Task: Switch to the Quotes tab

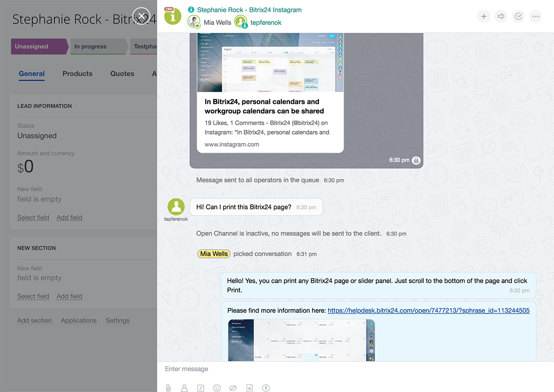Action: (122, 74)
